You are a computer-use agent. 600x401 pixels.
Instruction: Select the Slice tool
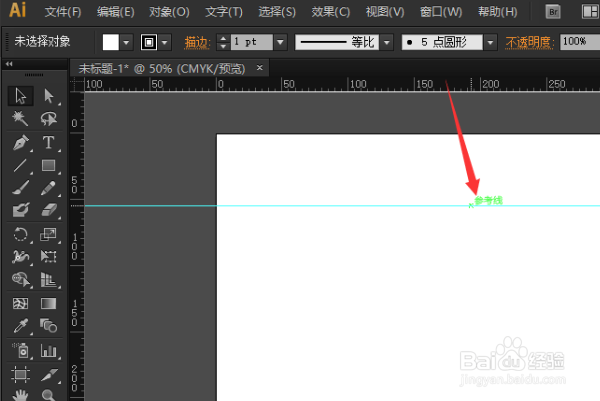49,374
